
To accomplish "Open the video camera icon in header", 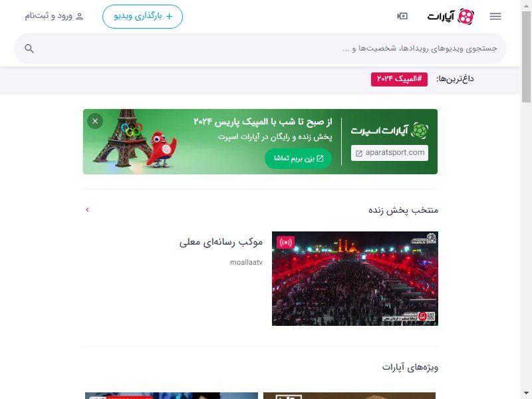I will (402, 16).
